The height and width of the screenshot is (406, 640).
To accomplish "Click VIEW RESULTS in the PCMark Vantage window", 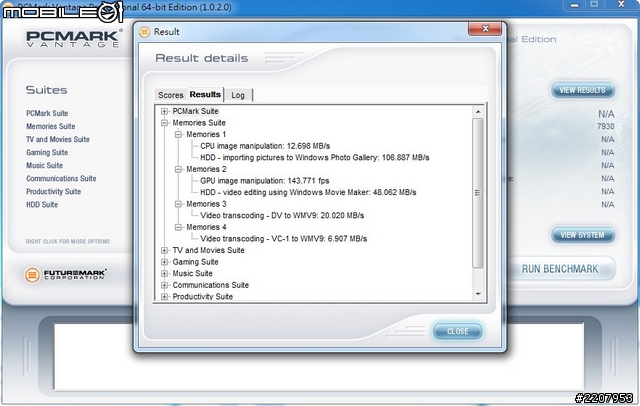I will click(582, 90).
